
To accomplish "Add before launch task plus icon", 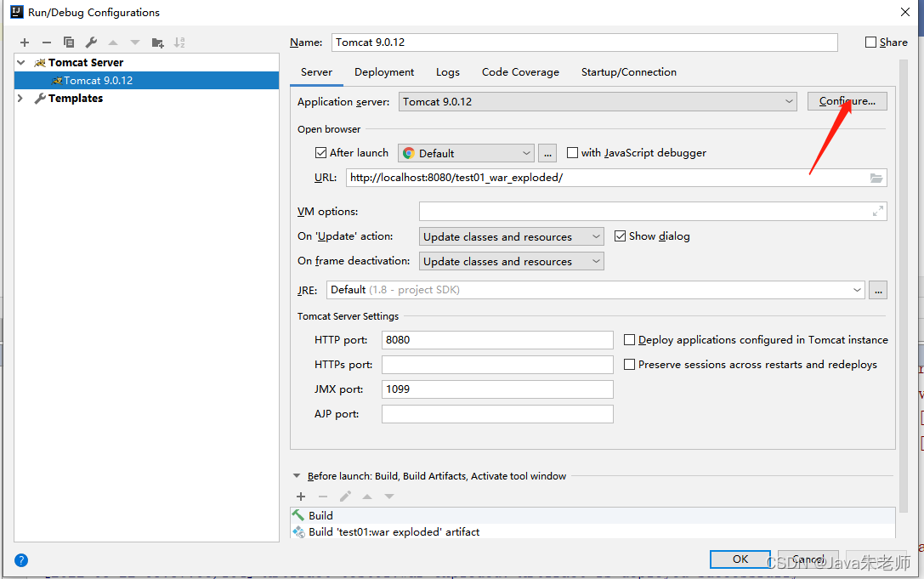I will [x=301, y=497].
